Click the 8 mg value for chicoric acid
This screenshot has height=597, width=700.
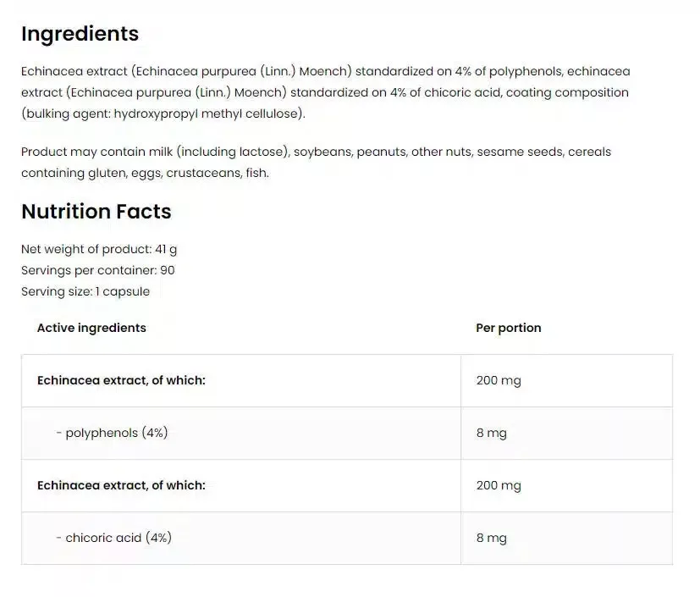[x=492, y=538]
